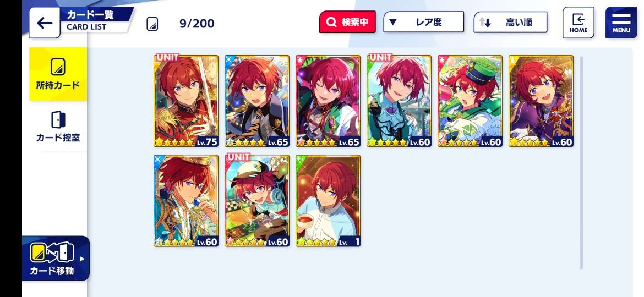This screenshot has height=297, width=644.
Task: Go back using the arrow icon
Action: (45, 23)
